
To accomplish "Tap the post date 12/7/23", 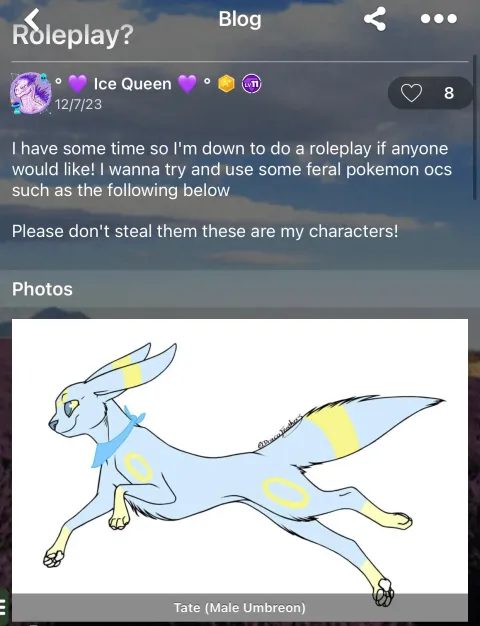I will pos(78,105).
